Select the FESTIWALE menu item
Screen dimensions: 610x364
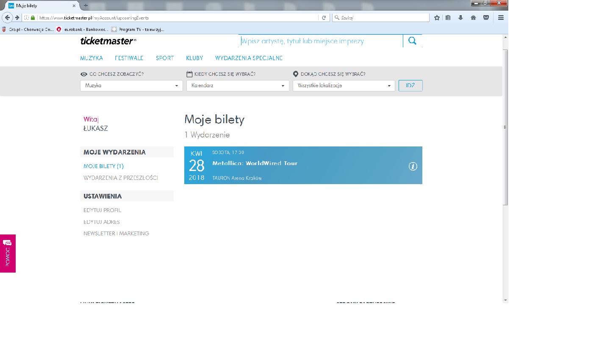(x=129, y=58)
